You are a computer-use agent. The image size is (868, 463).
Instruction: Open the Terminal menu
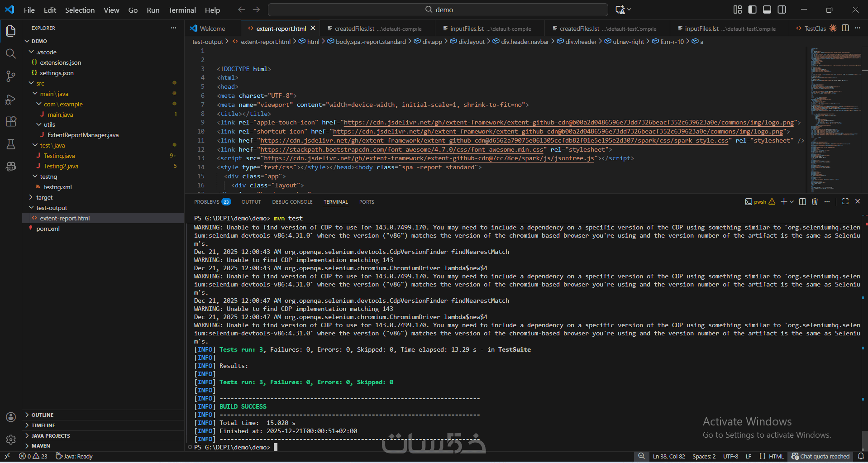point(182,10)
